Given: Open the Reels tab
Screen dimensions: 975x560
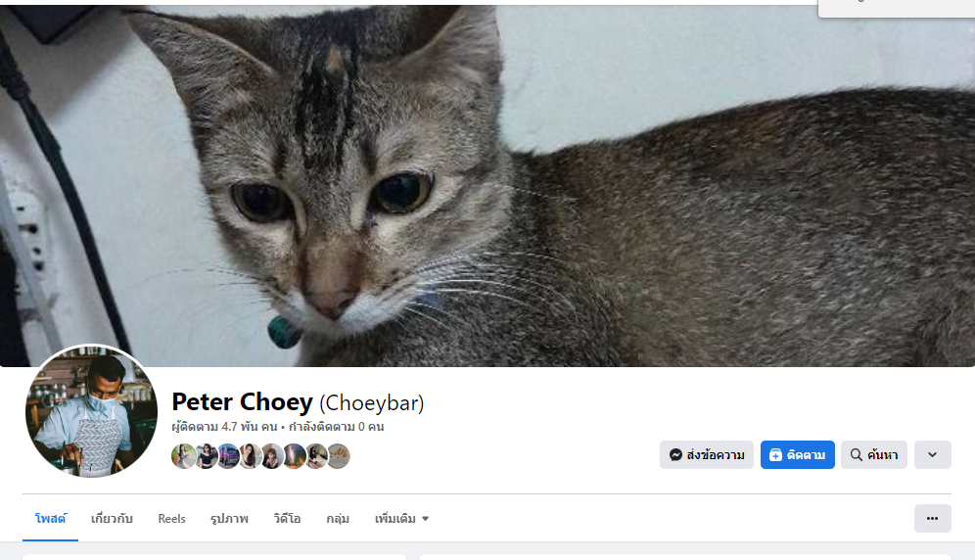Looking at the screenshot, I should (171, 518).
